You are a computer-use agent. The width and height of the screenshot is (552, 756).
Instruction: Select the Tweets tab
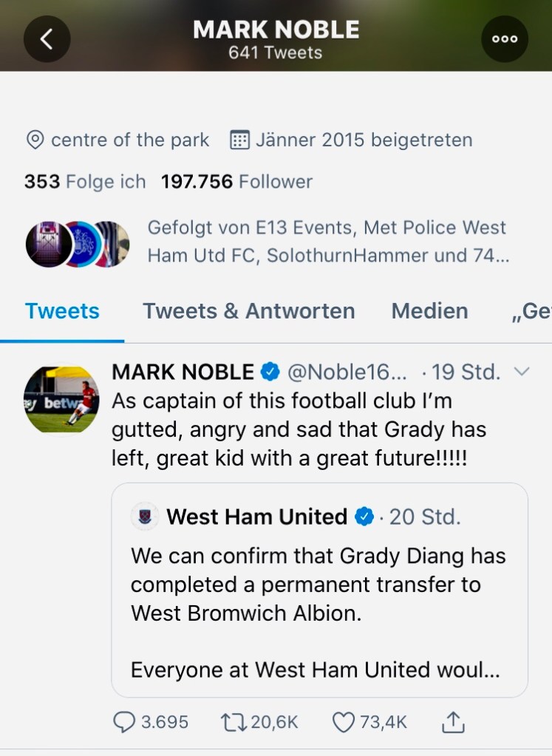[62, 311]
